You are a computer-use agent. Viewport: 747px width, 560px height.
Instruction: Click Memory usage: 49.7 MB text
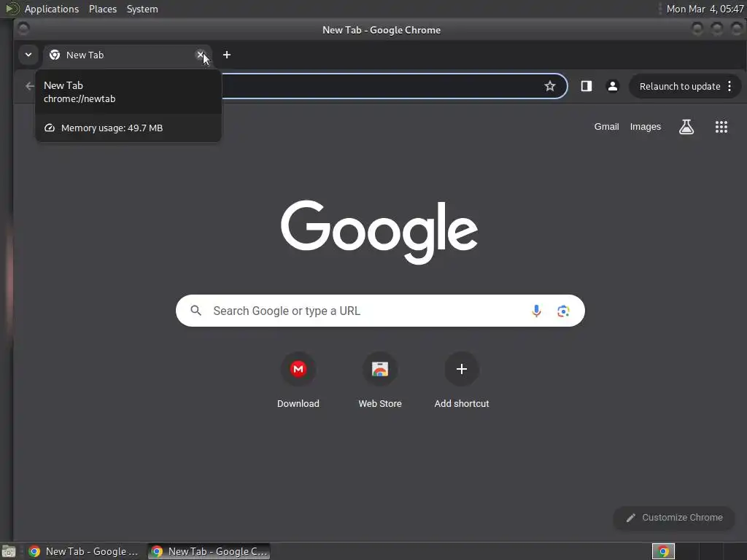112,128
